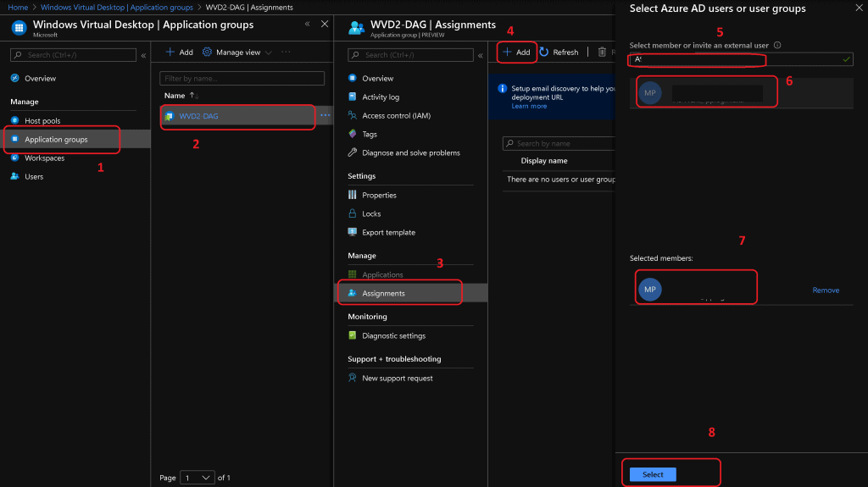Click the Display name column header
The height and width of the screenshot is (487, 868).
544,161
